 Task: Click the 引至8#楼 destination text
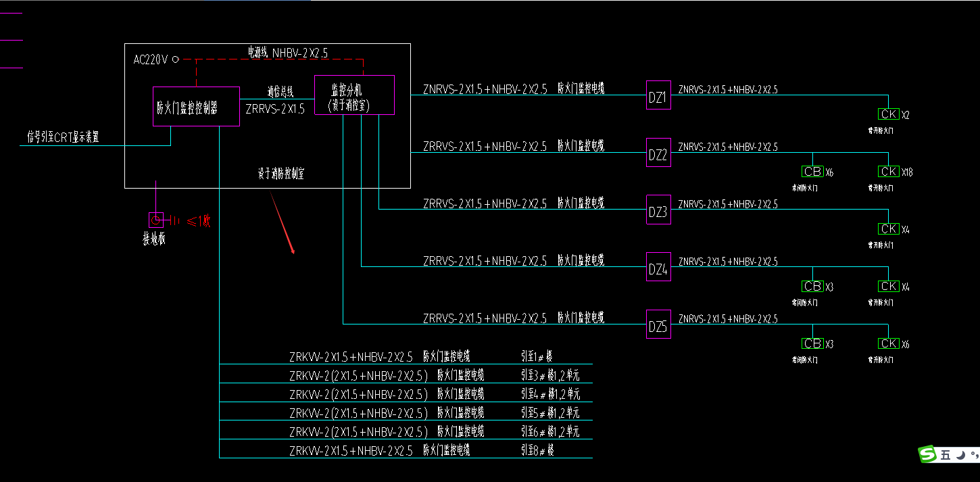[537, 450]
